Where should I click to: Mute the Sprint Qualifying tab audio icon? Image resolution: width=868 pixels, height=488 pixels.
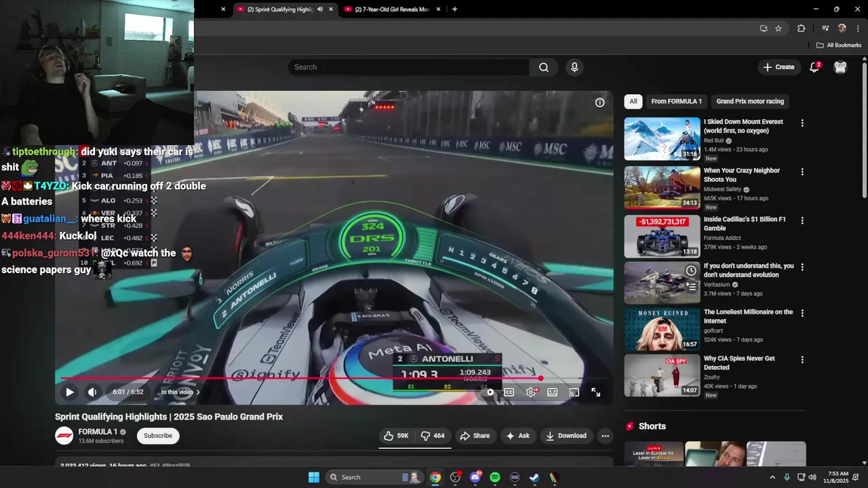320,9
